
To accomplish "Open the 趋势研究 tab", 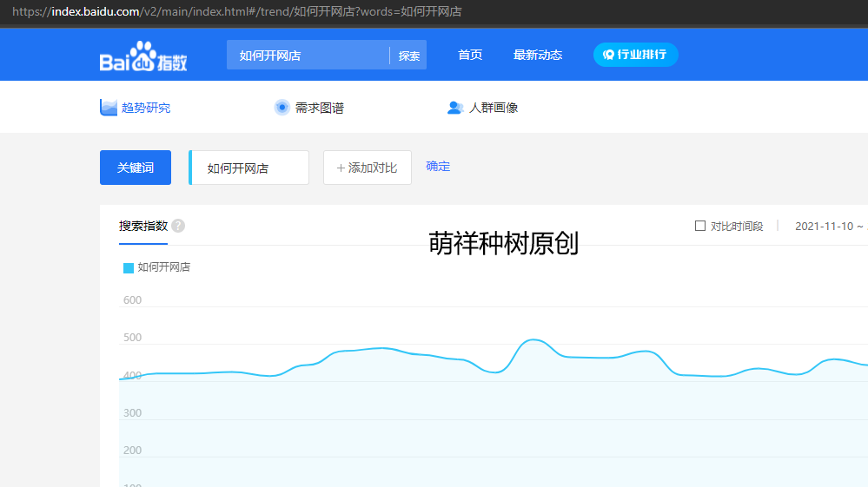I will (x=136, y=108).
